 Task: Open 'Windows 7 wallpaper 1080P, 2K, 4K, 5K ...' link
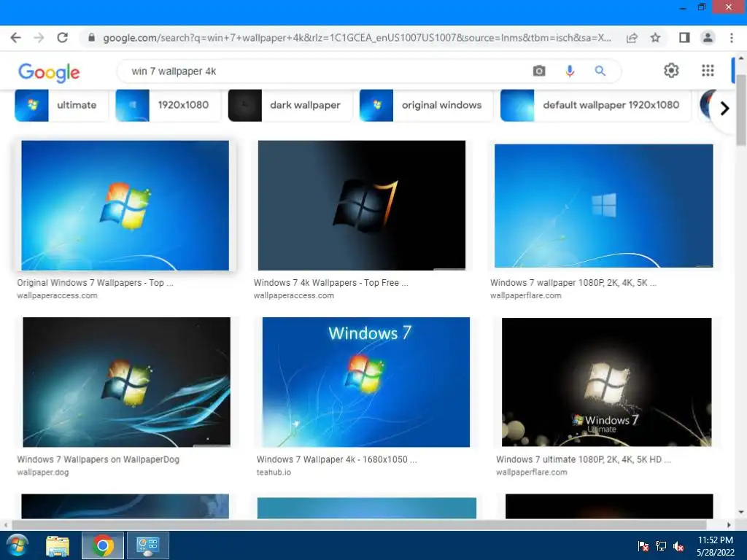tap(573, 282)
